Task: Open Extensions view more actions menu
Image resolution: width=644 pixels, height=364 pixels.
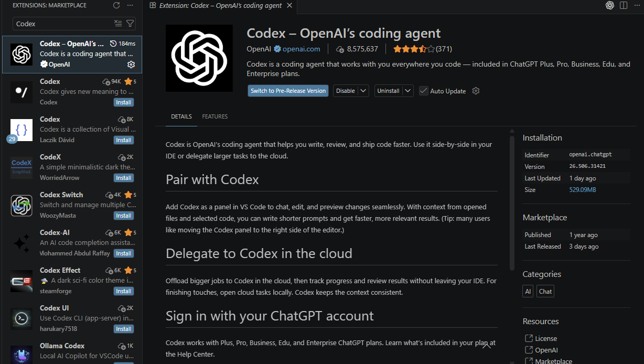Action: tap(130, 5)
